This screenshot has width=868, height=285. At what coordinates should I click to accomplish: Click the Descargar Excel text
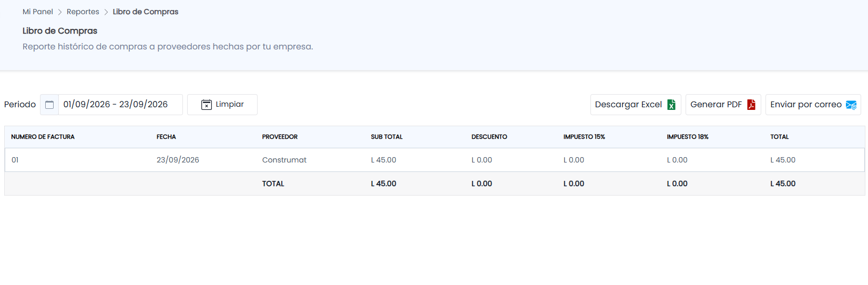click(x=628, y=105)
